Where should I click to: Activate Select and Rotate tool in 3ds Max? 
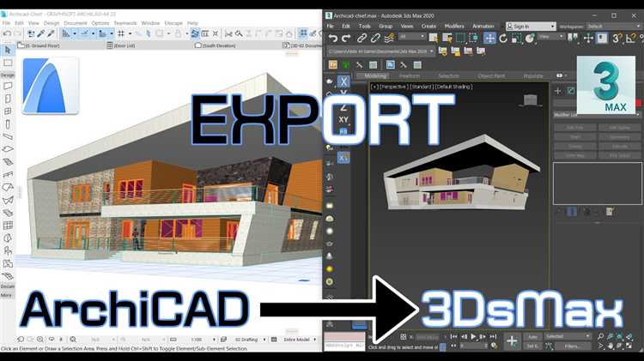point(503,38)
